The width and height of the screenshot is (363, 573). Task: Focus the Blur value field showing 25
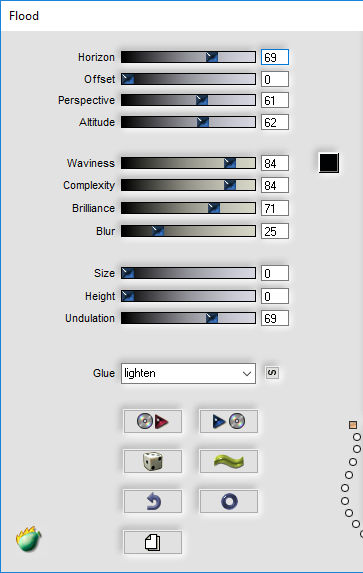275,231
